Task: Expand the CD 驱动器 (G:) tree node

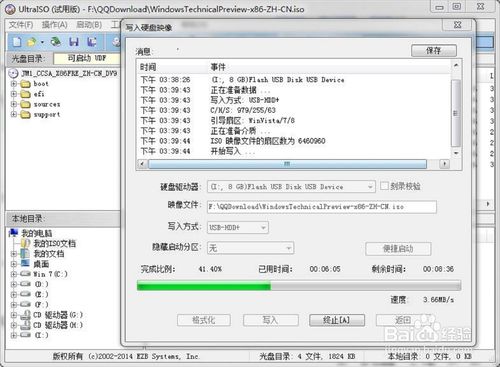Action: pos(14,315)
